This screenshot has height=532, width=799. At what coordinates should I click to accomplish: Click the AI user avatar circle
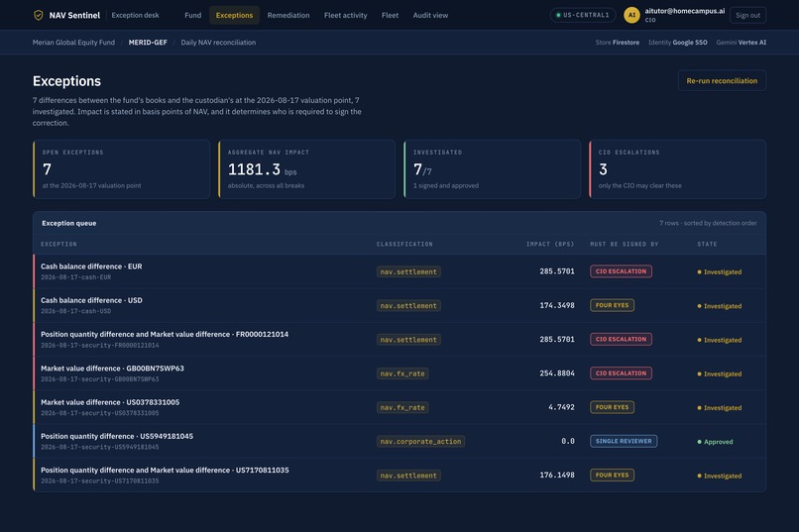(x=631, y=15)
